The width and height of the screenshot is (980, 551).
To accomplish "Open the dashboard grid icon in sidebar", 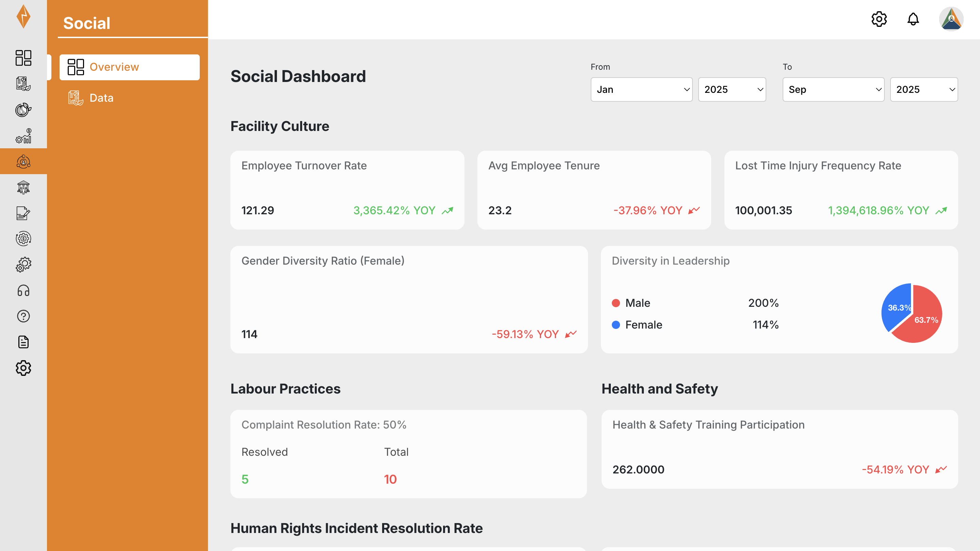I will [23, 58].
